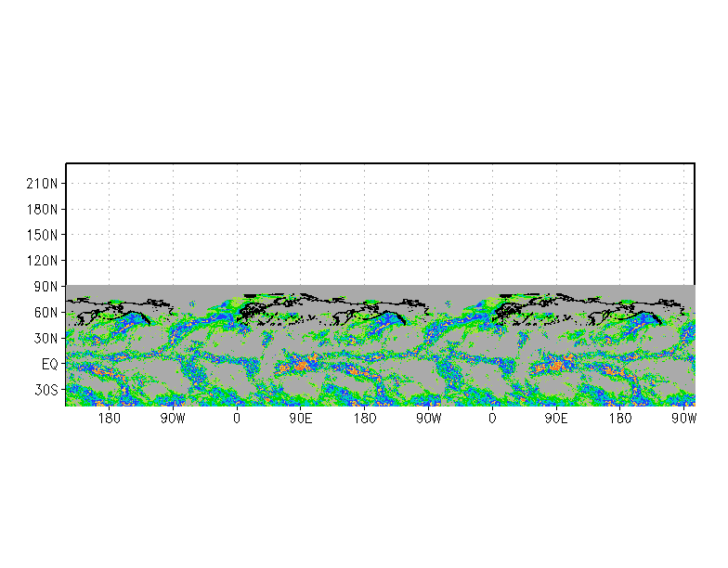Click the 210N latitude axis label
This screenshot has width=728, height=568.
pos(42,184)
